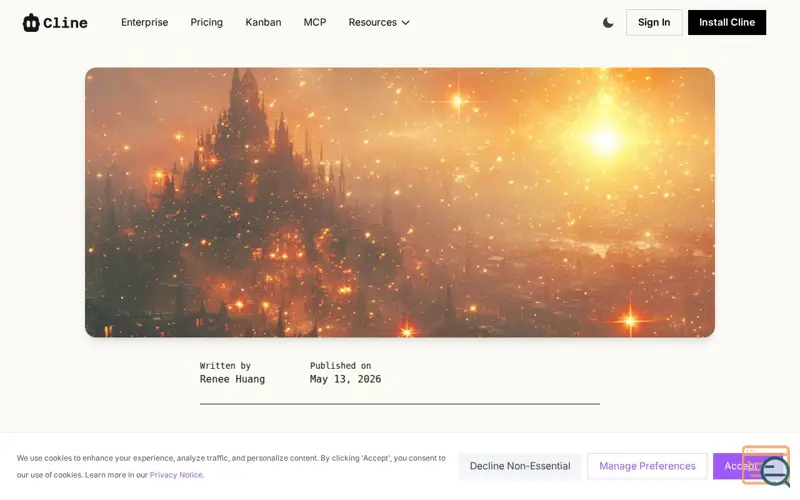Image resolution: width=800 pixels, height=500 pixels.
Task: Click author name Renee Huang
Action: 232,379
